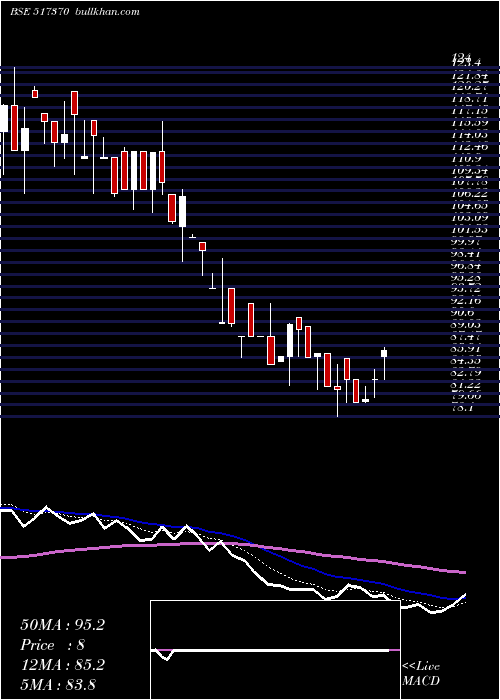Click the 50MA : 95.2 readout
This screenshot has width=500, height=700.
pos(62,625)
